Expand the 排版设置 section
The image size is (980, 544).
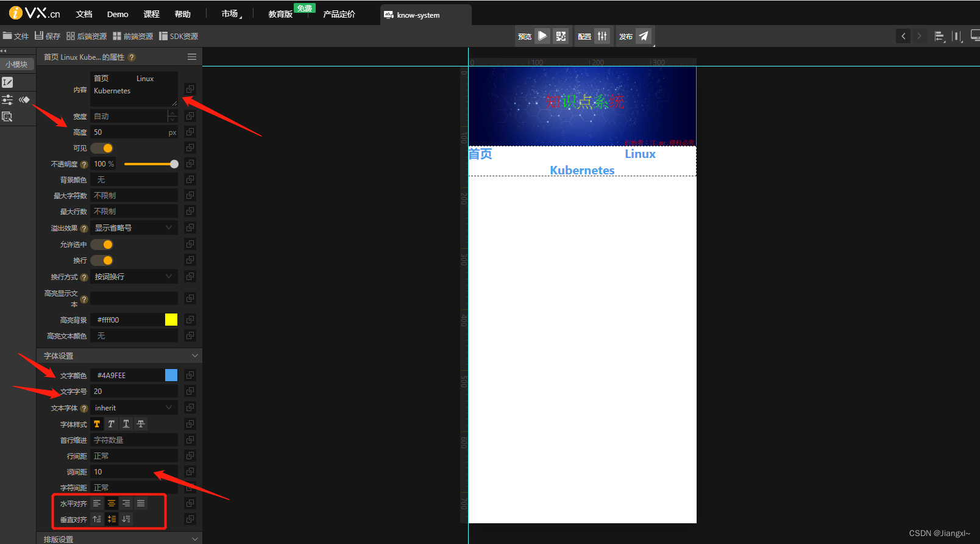pyautogui.click(x=195, y=539)
